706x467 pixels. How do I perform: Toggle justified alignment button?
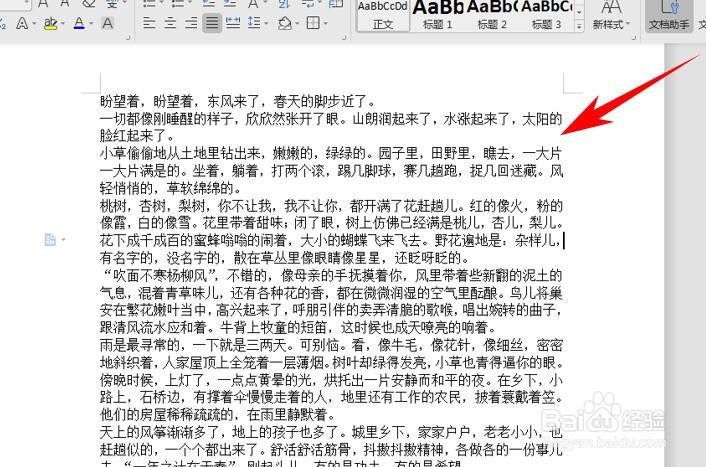[x=212, y=23]
